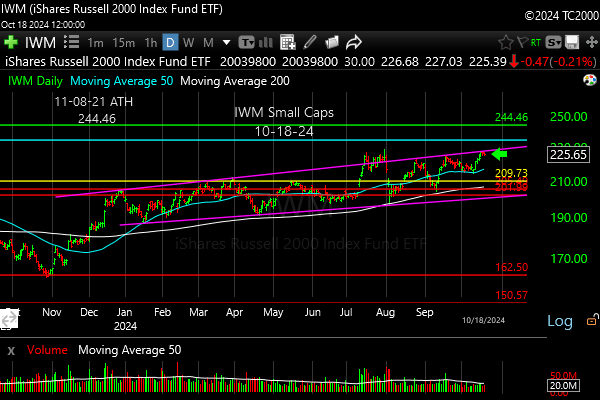Viewport: 600px width, 400px height.
Task: Click the green plus add-to-chart icon
Action: [11, 42]
